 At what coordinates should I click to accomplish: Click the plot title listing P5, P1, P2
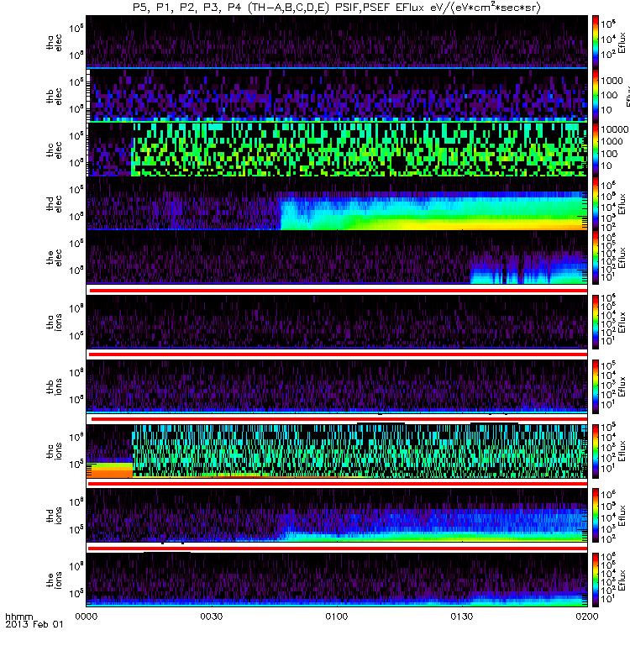[x=337, y=8]
